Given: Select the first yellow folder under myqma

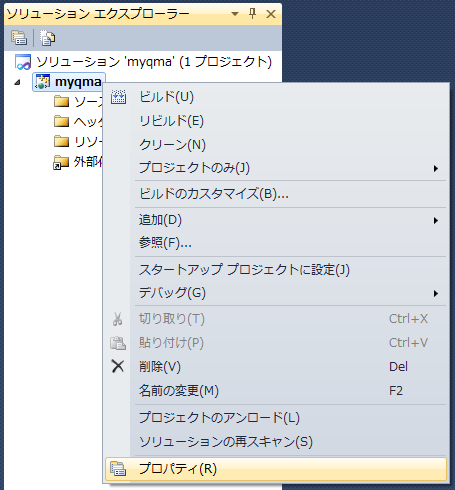Looking at the screenshot, I should (x=61, y=101).
